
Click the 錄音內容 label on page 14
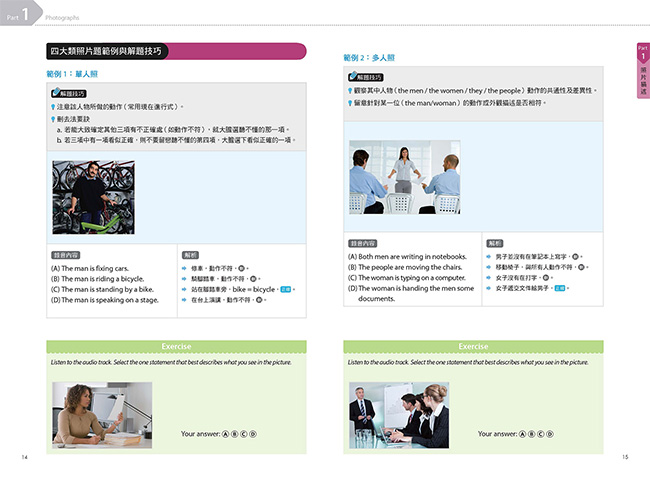point(65,255)
